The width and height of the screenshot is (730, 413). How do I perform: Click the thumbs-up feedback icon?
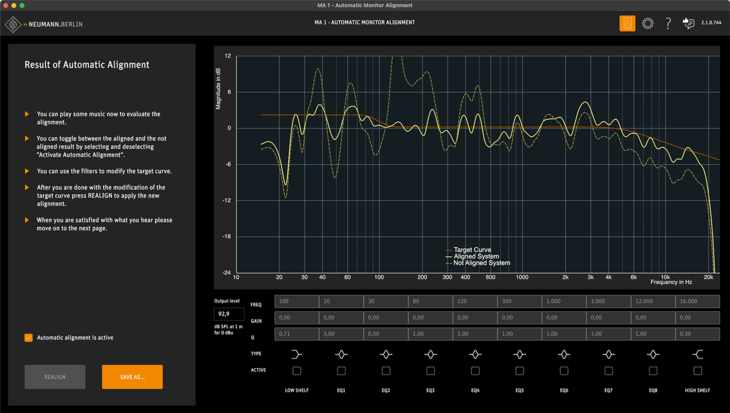(x=688, y=23)
